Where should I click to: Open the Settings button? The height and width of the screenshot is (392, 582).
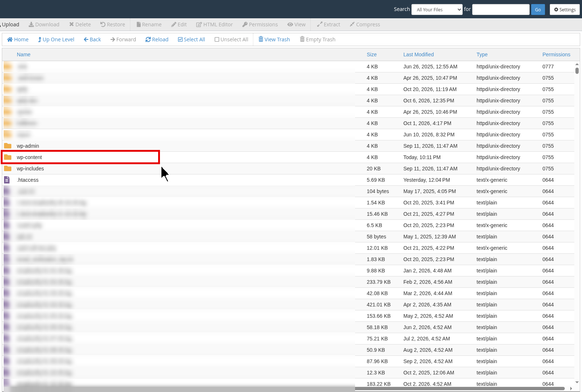coord(565,10)
